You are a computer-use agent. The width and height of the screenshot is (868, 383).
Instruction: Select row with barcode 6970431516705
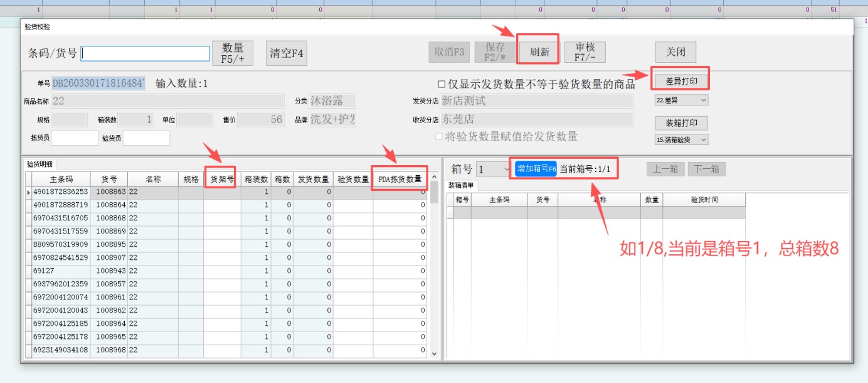click(x=61, y=218)
